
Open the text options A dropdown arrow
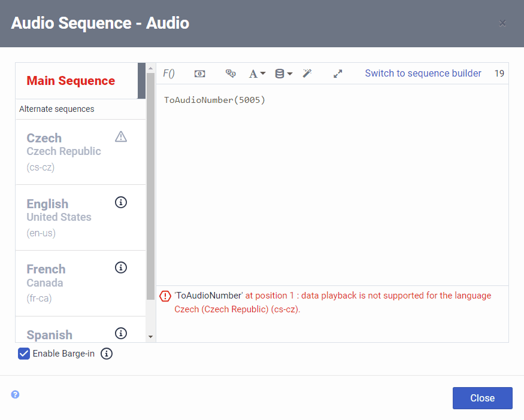pyautogui.click(x=261, y=73)
